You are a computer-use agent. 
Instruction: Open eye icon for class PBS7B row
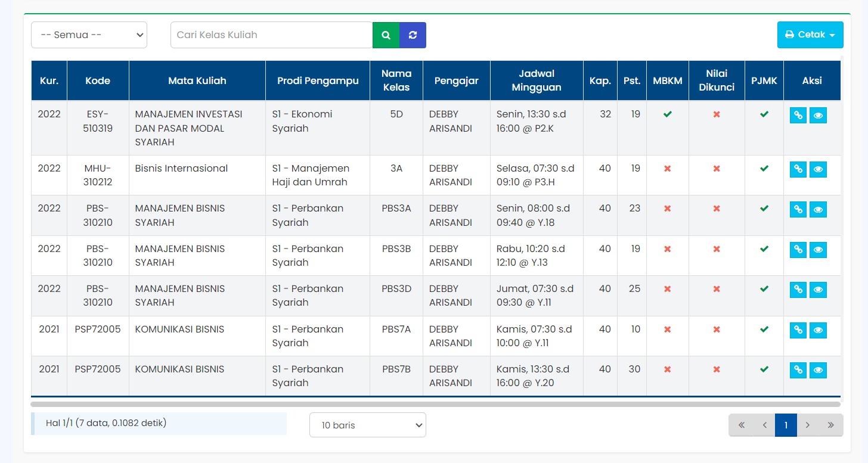click(819, 370)
